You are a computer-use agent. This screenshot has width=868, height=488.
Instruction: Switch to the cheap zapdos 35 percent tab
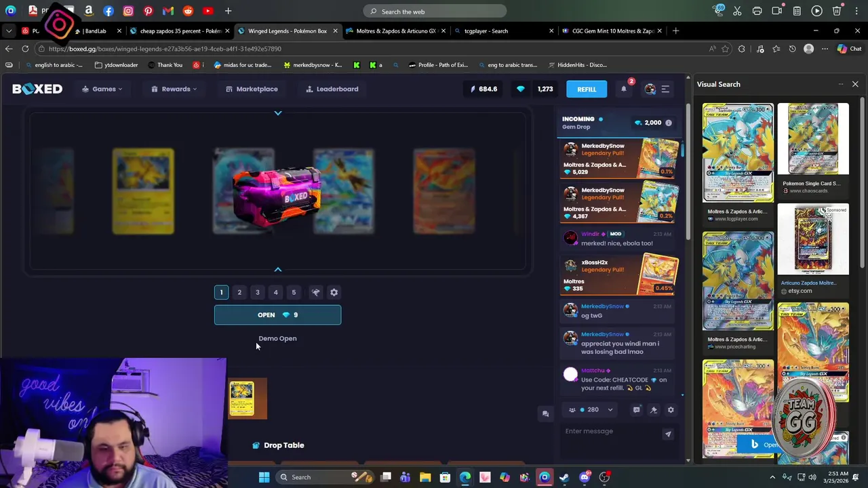[180, 31]
